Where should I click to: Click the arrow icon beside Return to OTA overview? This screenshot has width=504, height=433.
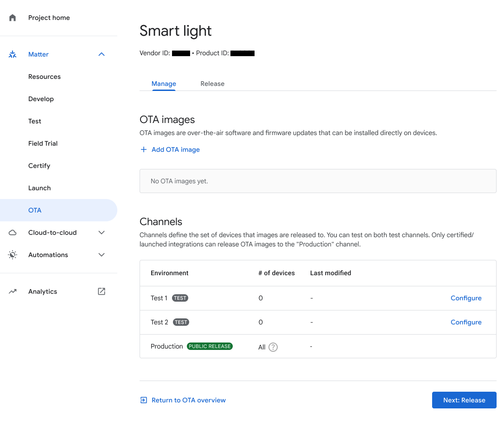pyautogui.click(x=144, y=400)
